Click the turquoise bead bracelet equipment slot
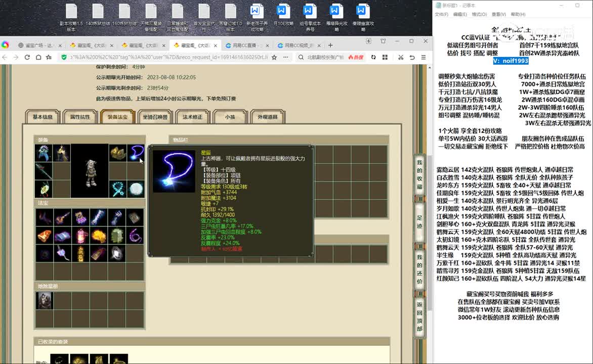593x364 pixels. pyautogui.click(x=117, y=189)
